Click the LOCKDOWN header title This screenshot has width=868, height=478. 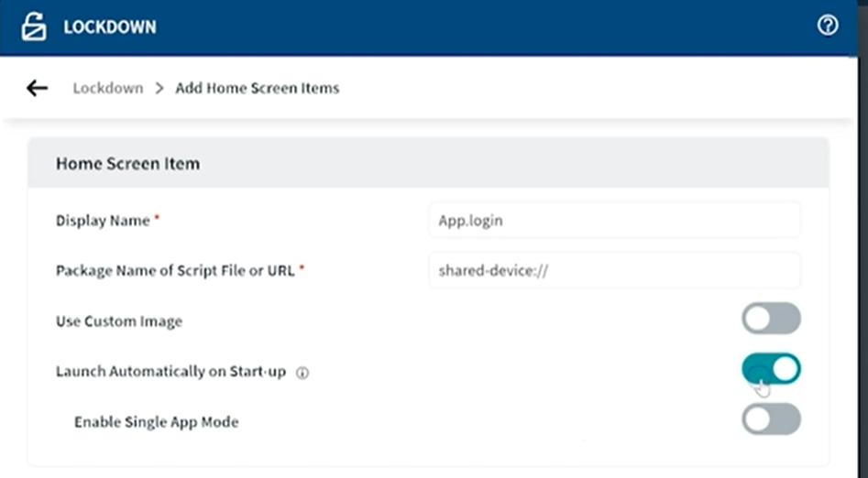coord(109,27)
